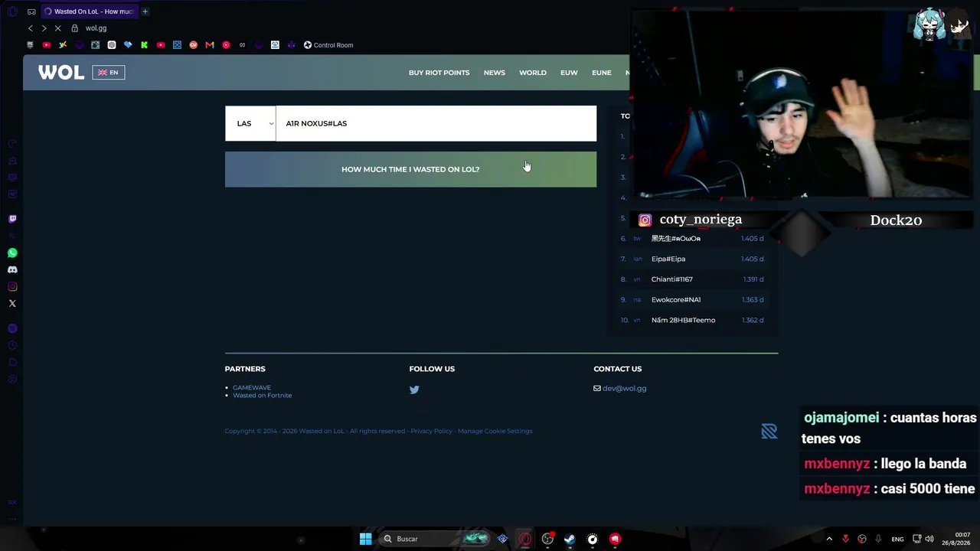980x551 pixels.
Task: Open the News menu item
Action: 495,73
